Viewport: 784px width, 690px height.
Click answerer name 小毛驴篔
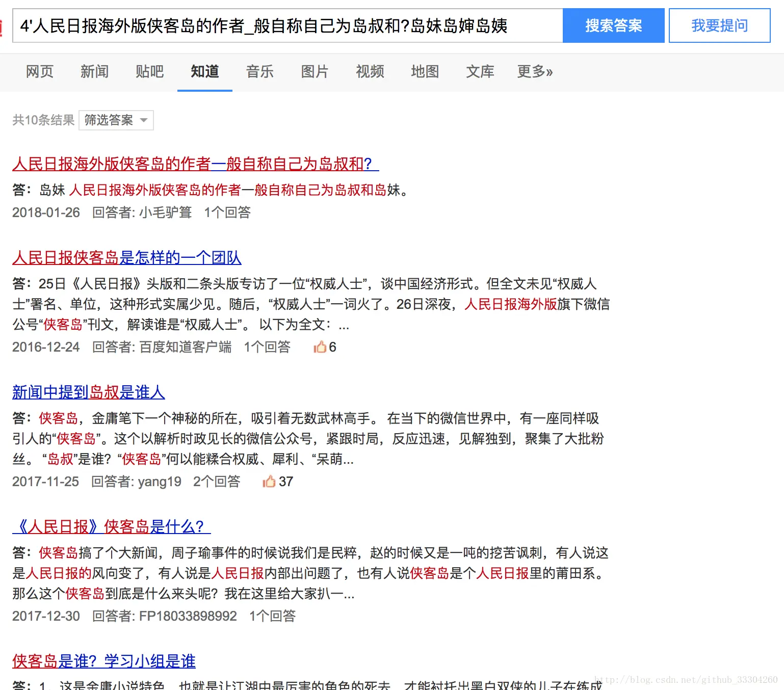click(x=166, y=213)
